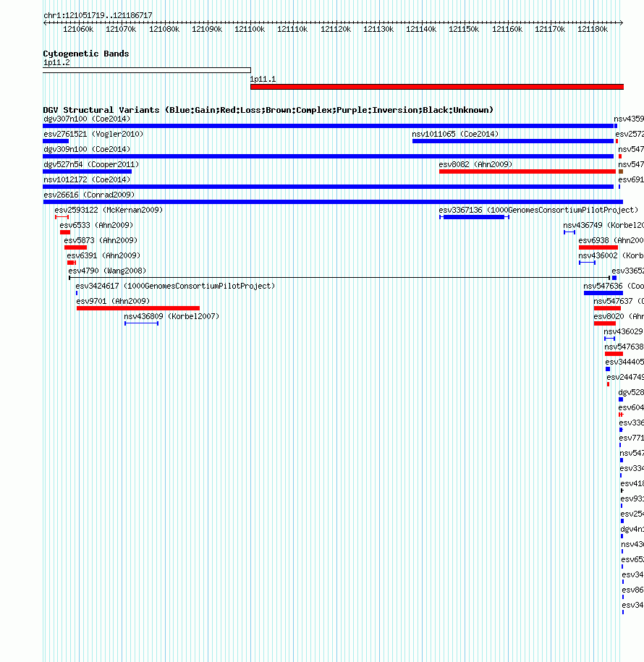This screenshot has width=644, height=662.
Task: Click the 121120k ruler position label
Action: (x=336, y=29)
